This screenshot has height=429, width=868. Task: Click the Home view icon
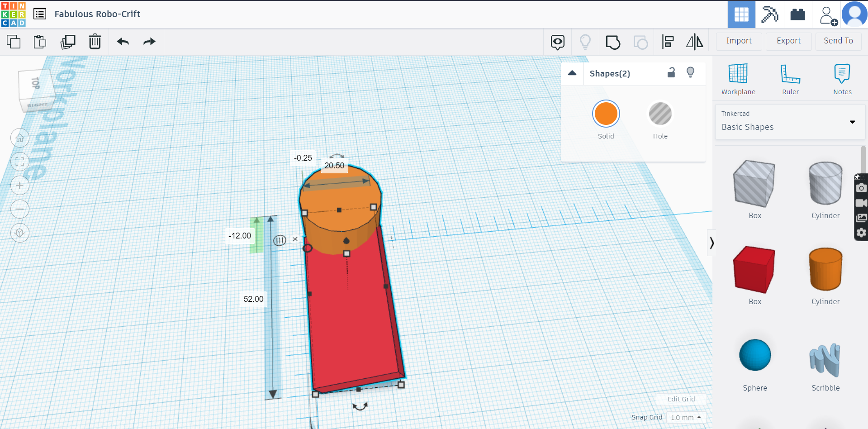(x=20, y=138)
